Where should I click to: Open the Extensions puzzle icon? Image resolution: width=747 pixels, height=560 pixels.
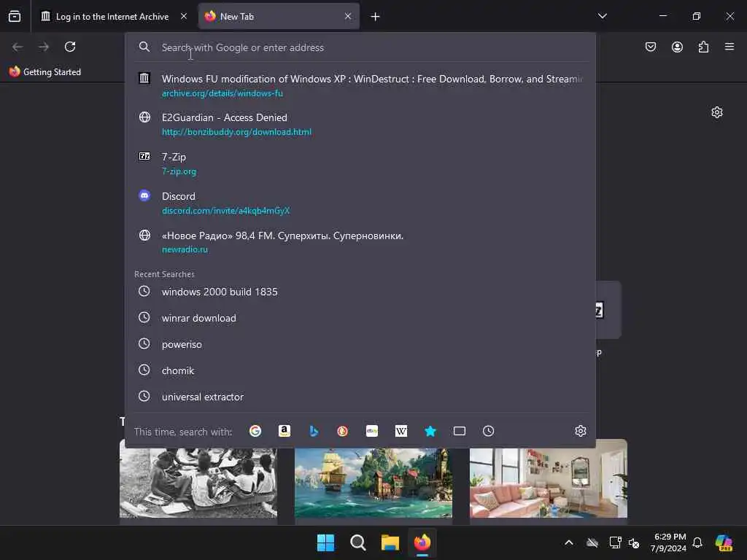[703, 47]
